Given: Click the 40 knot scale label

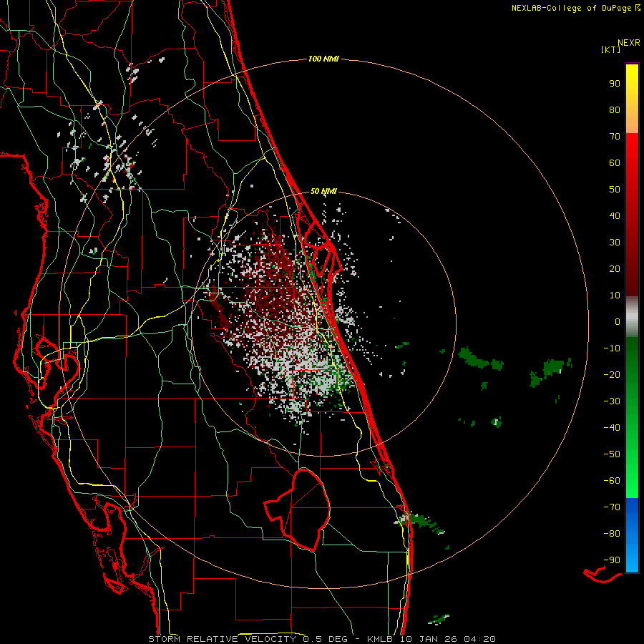Looking at the screenshot, I should click(615, 215).
